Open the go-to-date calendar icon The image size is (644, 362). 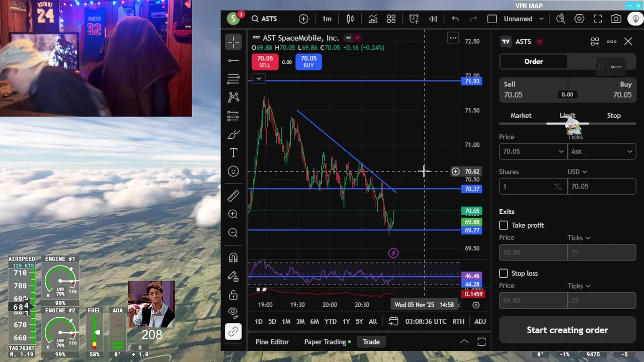393,321
